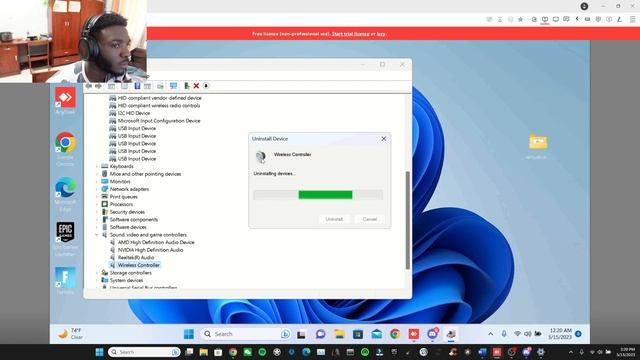Click the red X Uninstall device toolbar icon
This screenshot has height=360, width=640.
point(196,86)
